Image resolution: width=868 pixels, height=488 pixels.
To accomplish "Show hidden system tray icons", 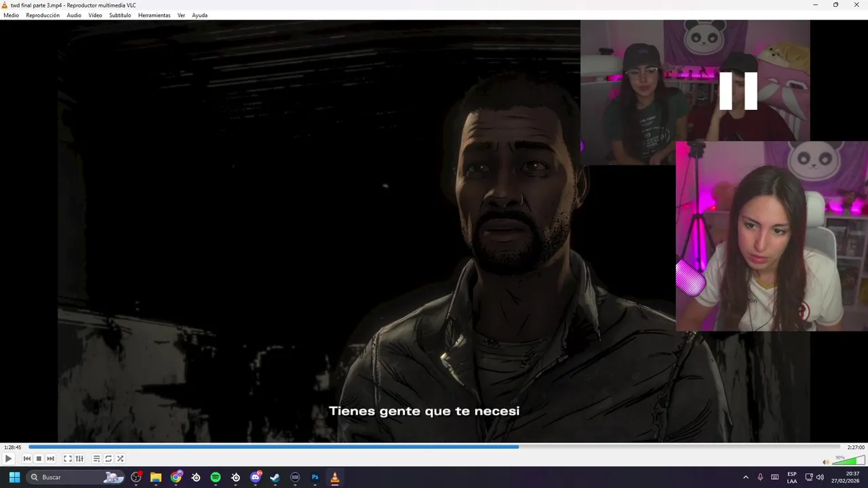I will click(746, 477).
